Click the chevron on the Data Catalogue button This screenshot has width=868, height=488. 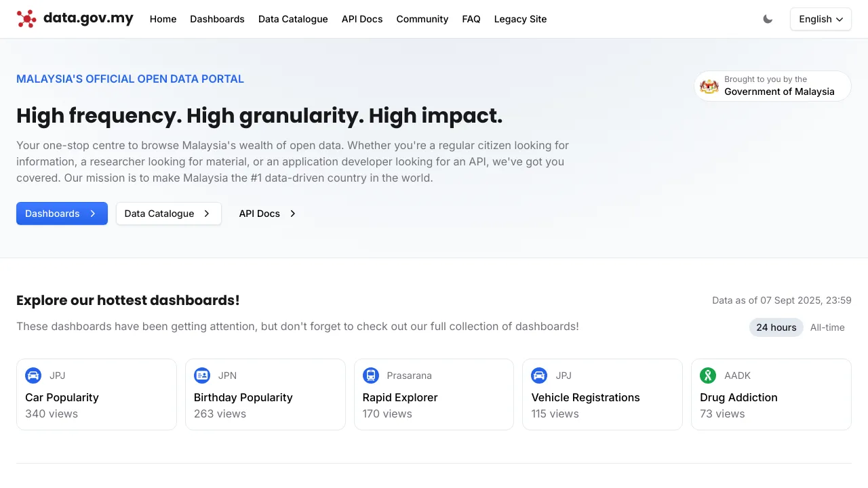(207, 213)
